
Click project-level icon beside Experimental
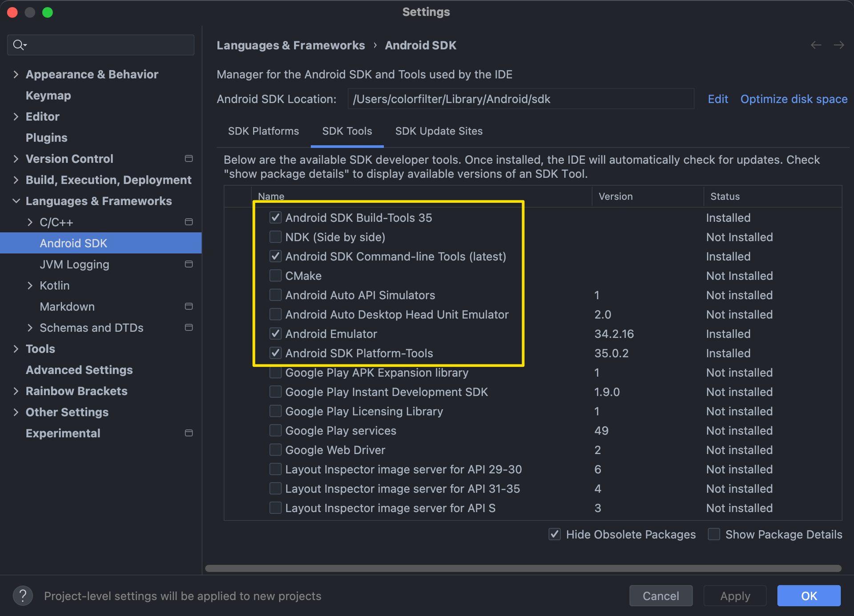point(189,433)
